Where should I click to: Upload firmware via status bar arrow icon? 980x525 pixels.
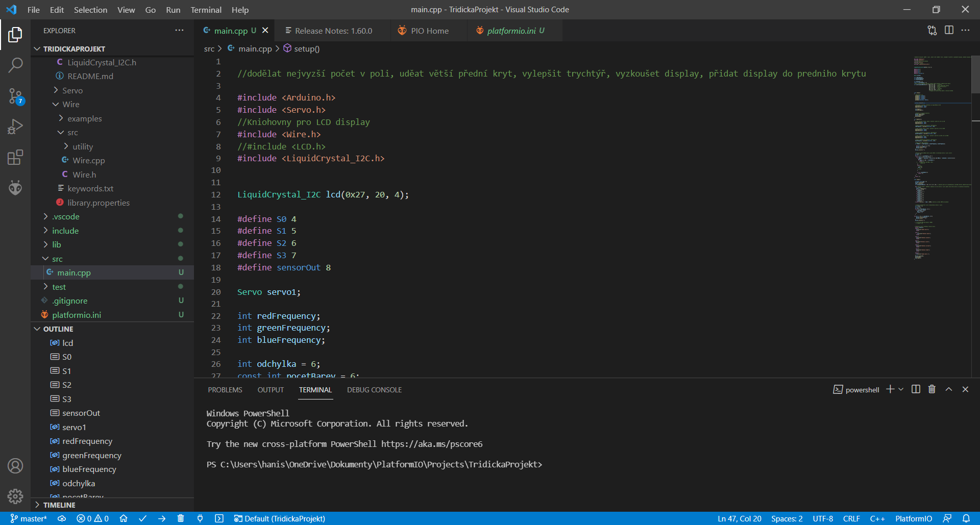tap(162, 518)
